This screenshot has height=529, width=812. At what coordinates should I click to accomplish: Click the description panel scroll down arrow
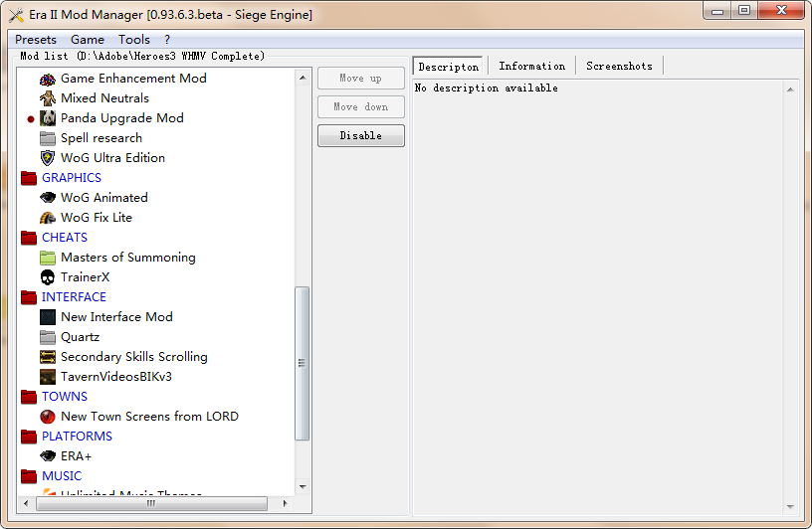point(790,507)
